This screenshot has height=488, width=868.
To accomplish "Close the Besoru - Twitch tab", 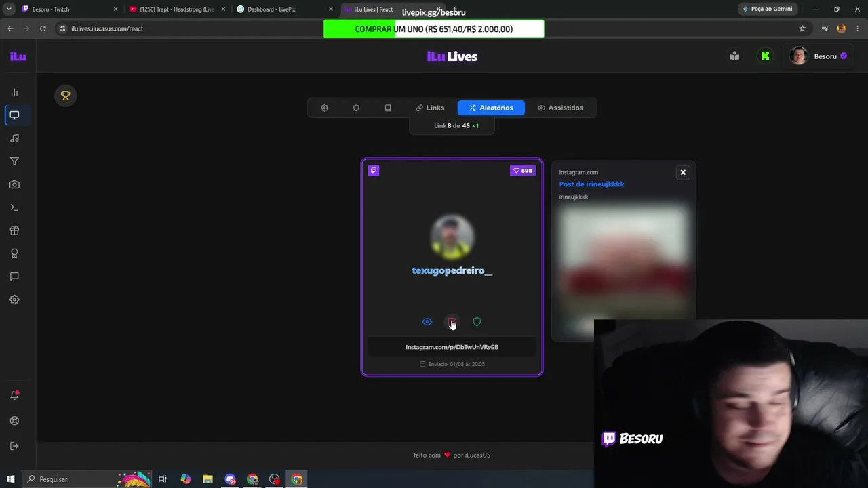I will pos(115,9).
